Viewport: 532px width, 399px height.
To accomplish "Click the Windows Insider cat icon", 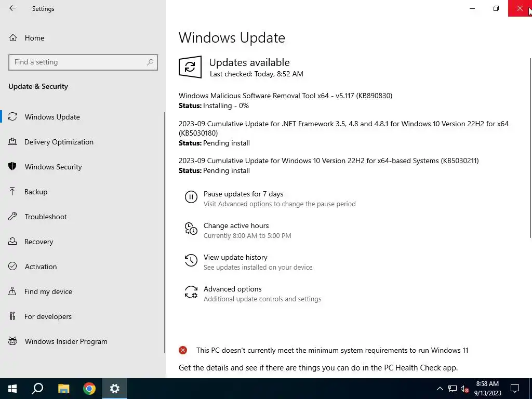I will click(x=12, y=341).
